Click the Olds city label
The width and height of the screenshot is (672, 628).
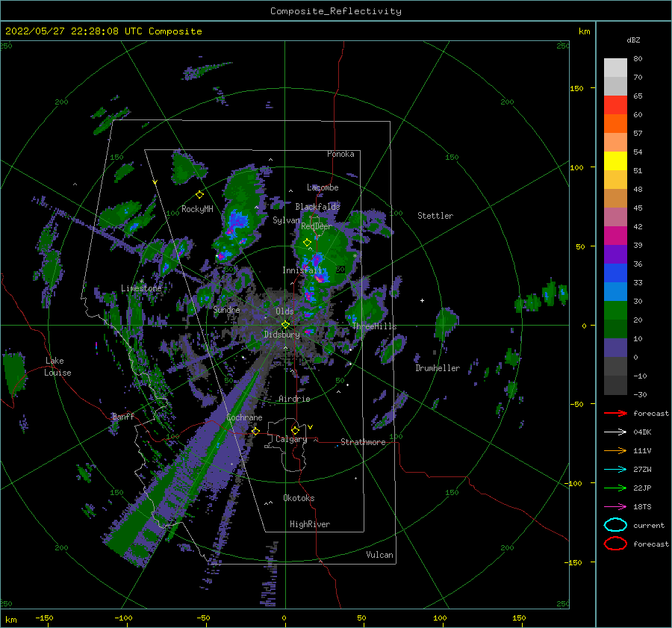[284, 311]
